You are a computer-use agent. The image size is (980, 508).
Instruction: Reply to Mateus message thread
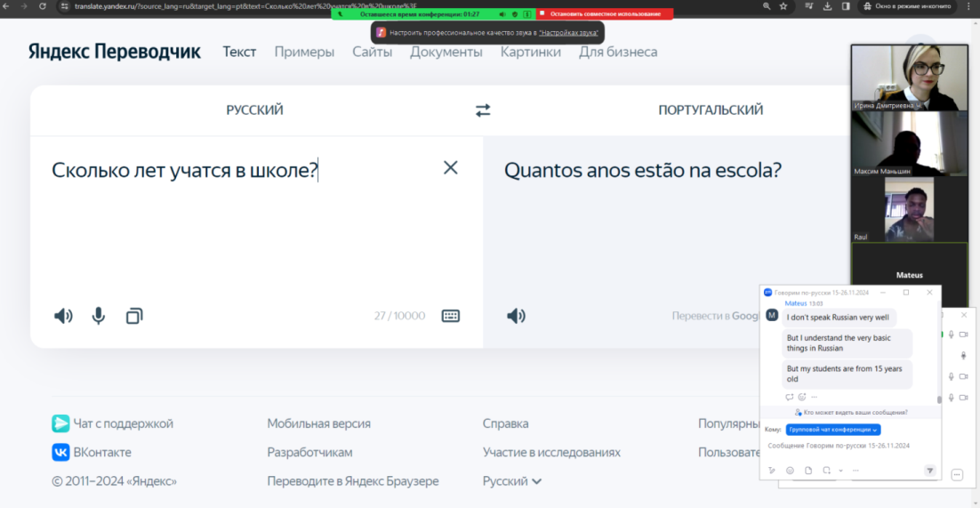click(x=790, y=397)
